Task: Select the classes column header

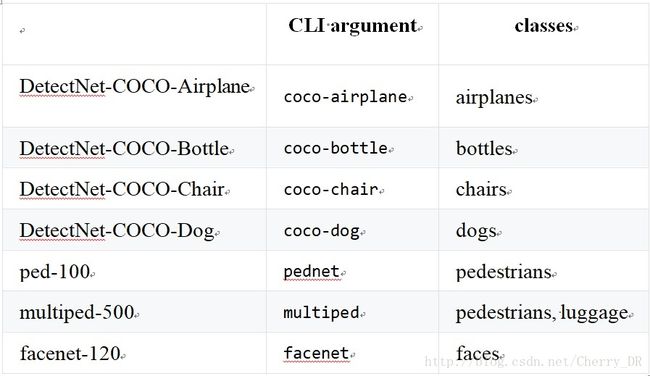Action: click(x=544, y=26)
